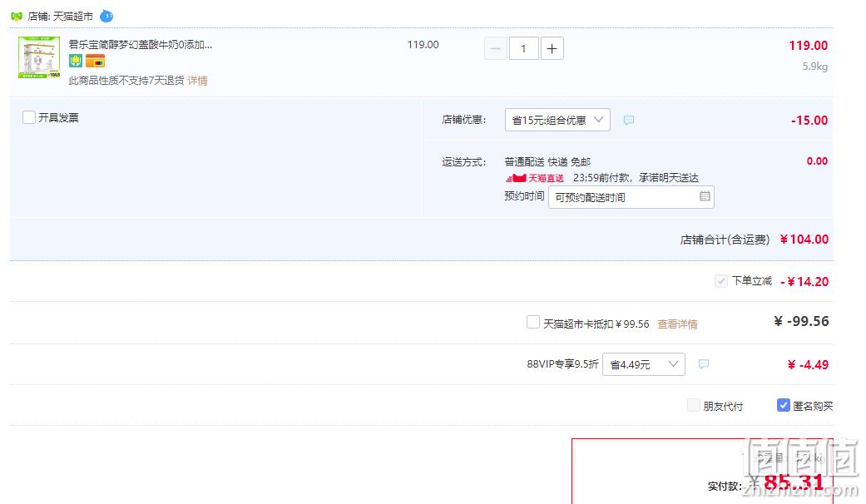Click the -￥14.20 instant discount amount
Viewport: 866px width, 504px height.
click(804, 282)
